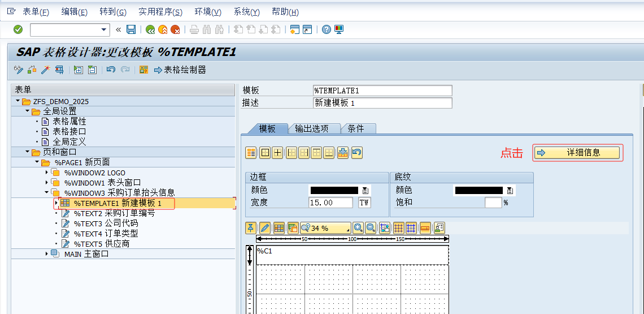Toggle the orange ruler icon
Viewport: 644px width, 314px height.
coord(425,227)
